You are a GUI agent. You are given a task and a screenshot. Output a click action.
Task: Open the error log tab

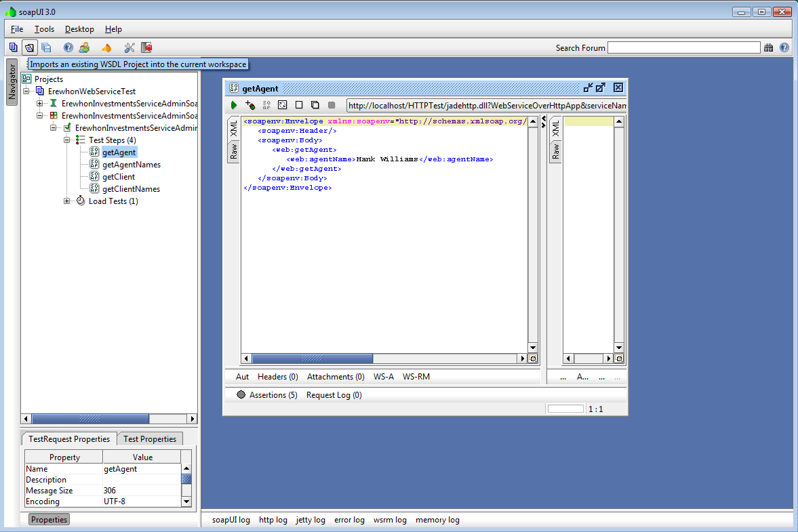(349, 520)
